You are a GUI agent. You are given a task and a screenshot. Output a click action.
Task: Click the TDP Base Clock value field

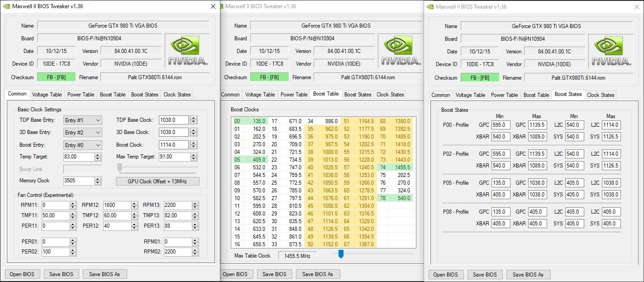174,120
